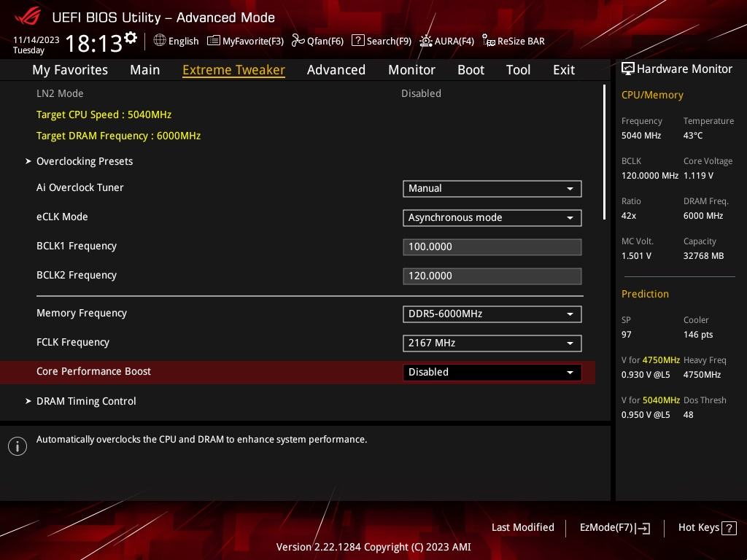747x560 pixels.
Task: Click the BCLK2 Frequency input field
Action: pos(492,276)
